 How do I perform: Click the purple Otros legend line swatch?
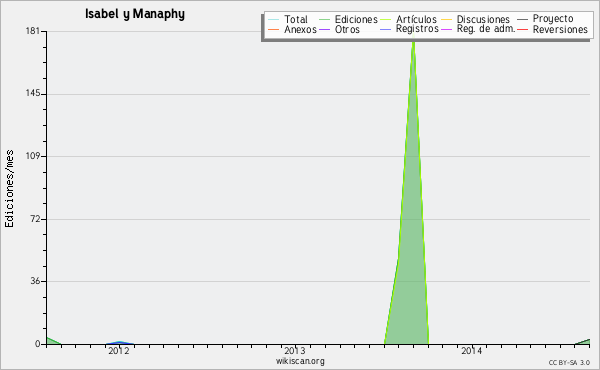(x=324, y=29)
